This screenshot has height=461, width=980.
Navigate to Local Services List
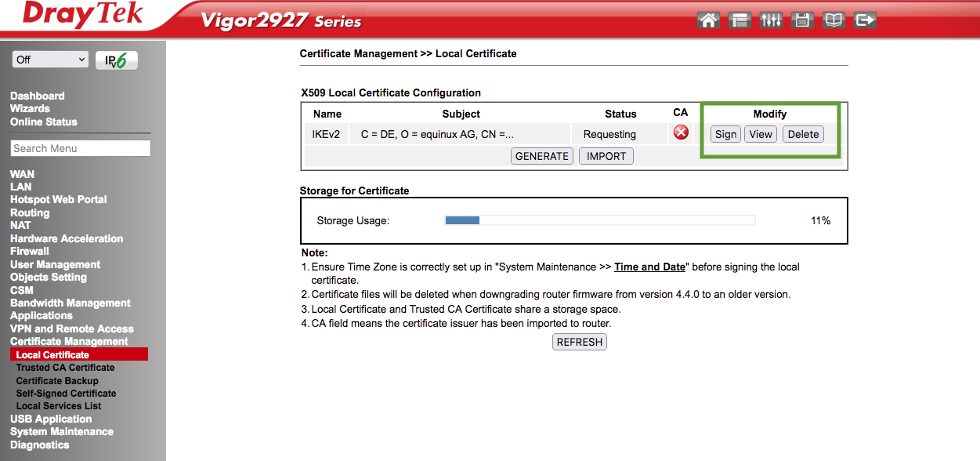pyautogui.click(x=59, y=405)
